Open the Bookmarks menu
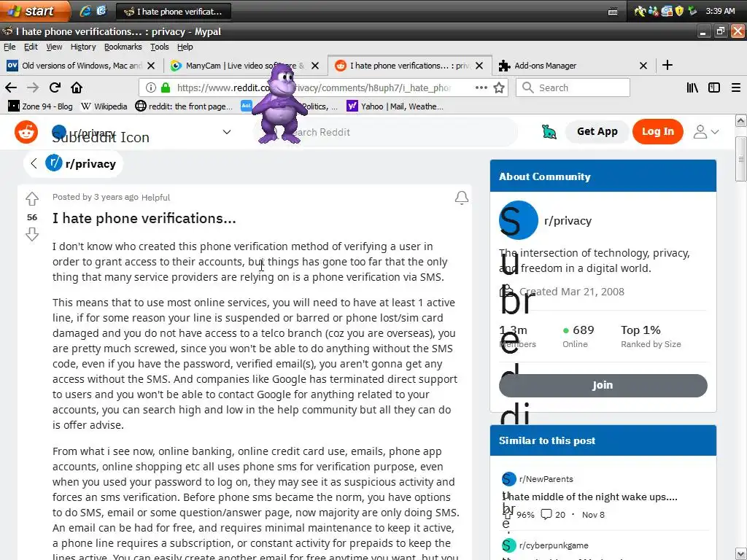 123,47
